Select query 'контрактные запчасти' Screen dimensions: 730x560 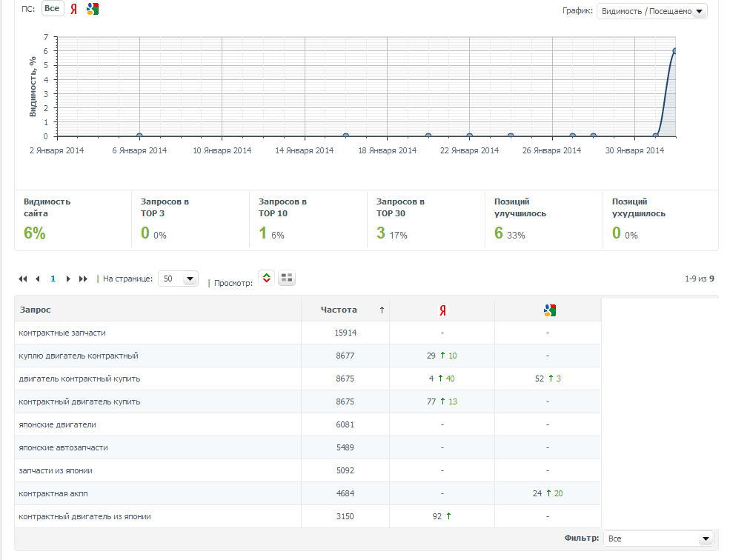[x=62, y=333]
